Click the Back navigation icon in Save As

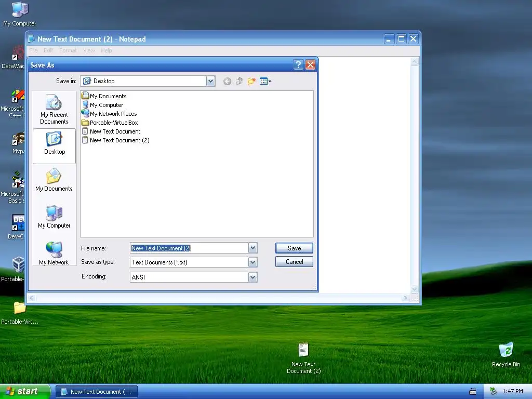click(227, 81)
